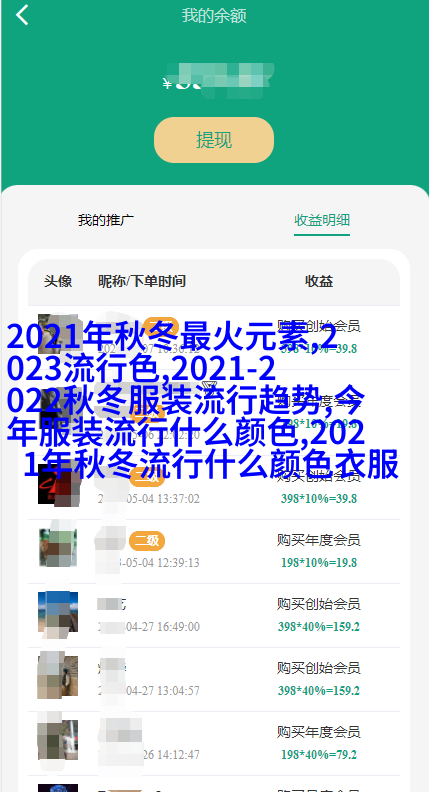Open the blue avatar in the 16:49:00 row
This screenshot has width=429, height=792.
[58, 612]
